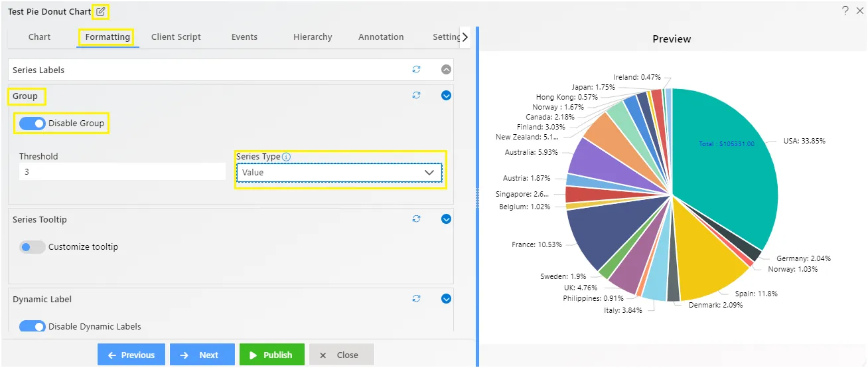The height and width of the screenshot is (368, 868).
Task: Switch to the Client Script tab
Action: tap(176, 37)
